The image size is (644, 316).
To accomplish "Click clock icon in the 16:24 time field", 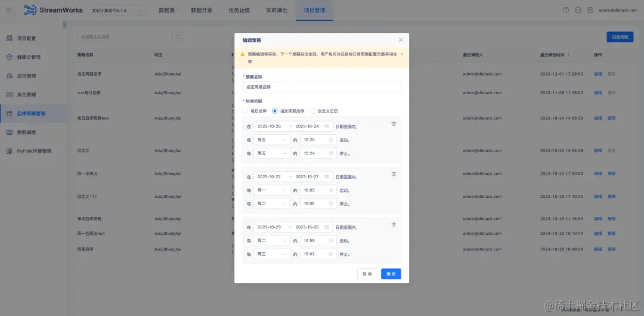I will click(330, 153).
